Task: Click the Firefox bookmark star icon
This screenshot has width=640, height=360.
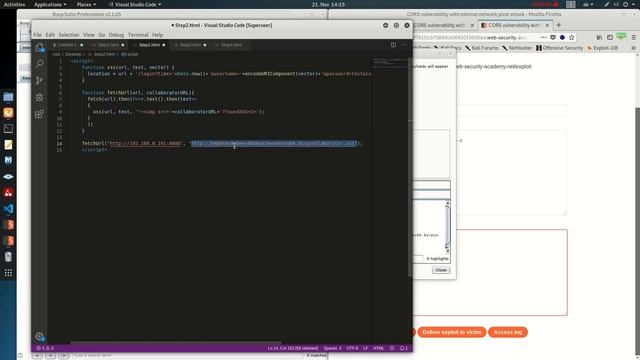Action: pyautogui.click(x=572, y=37)
